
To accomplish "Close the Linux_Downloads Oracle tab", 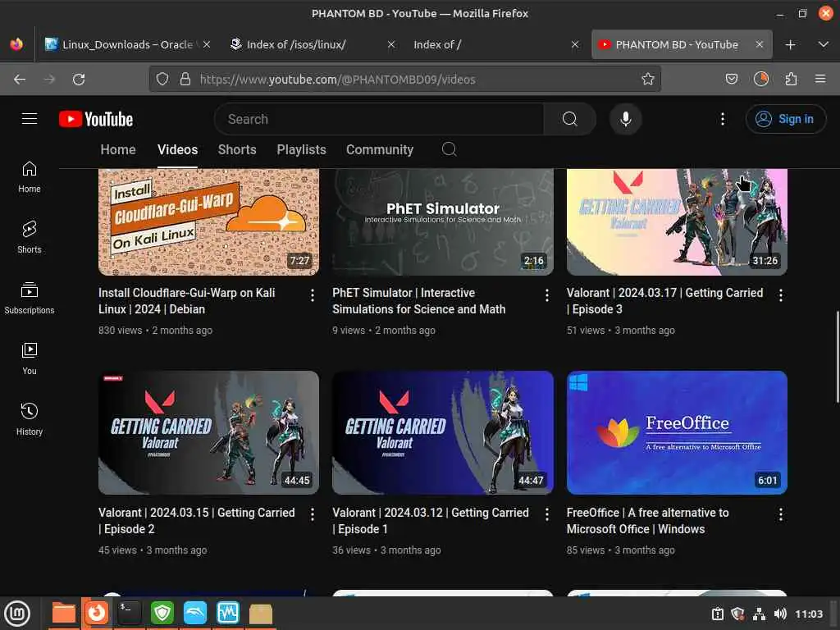I will coord(207,44).
